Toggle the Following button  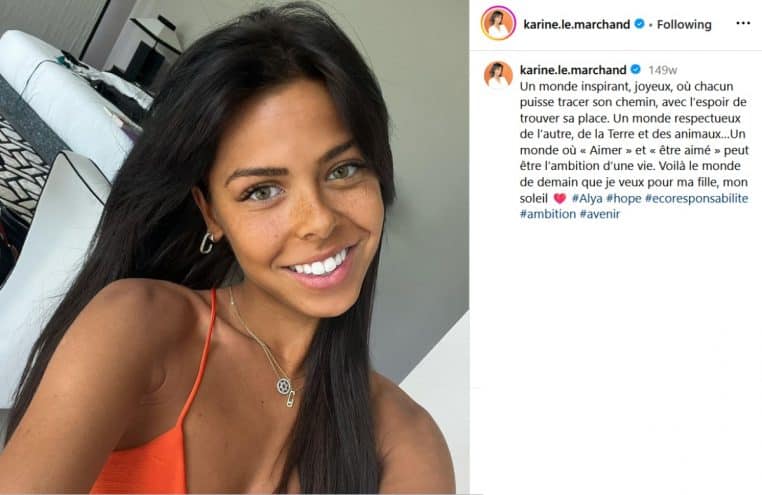point(684,24)
